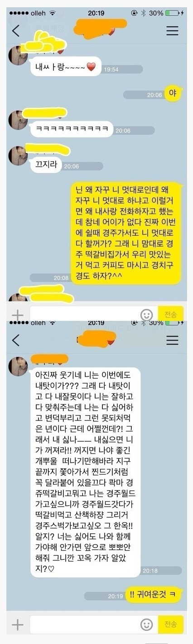Open the smiley emoticon picker in bottom input bar
The width and height of the screenshot is (193, 644).
146,625
